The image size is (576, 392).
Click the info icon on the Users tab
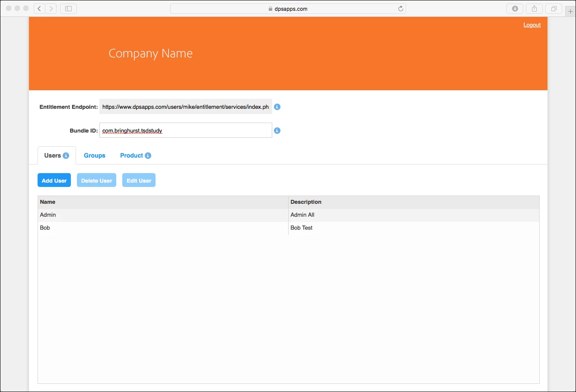[66, 155]
